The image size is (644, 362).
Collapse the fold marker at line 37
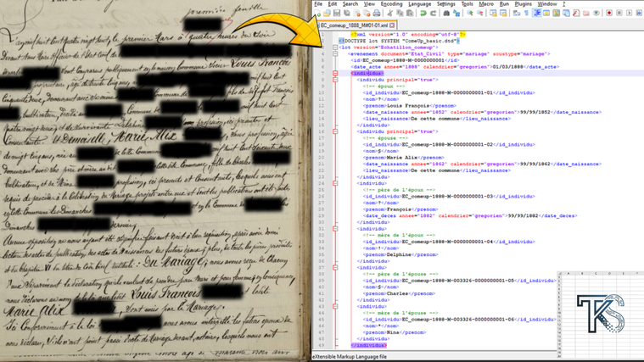coord(335,268)
